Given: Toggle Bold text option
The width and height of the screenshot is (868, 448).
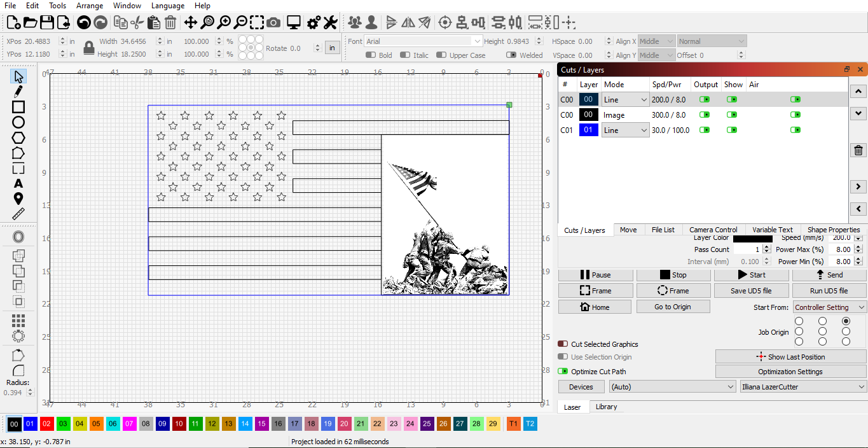Looking at the screenshot, I should (x=371, y=55).
